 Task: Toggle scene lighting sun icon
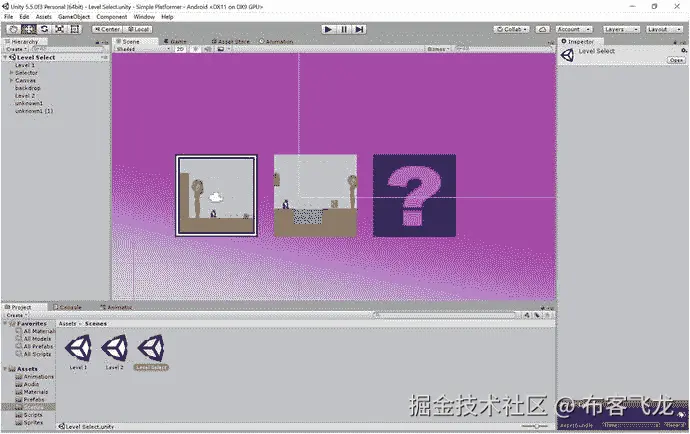(x=195, y=49)
